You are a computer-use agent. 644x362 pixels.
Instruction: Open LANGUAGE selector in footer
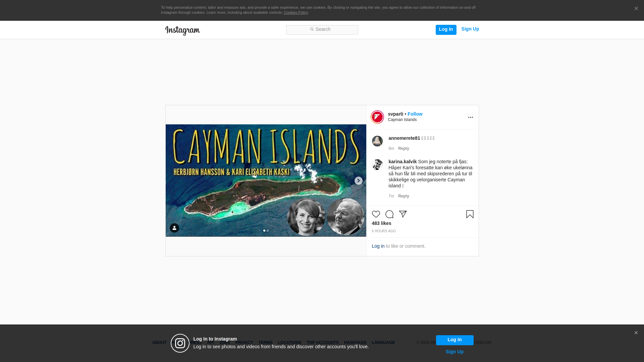pos(383,343)
